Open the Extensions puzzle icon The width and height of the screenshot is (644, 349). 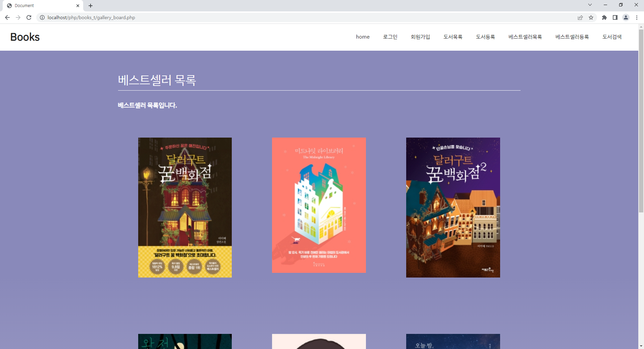pos(604,17)
